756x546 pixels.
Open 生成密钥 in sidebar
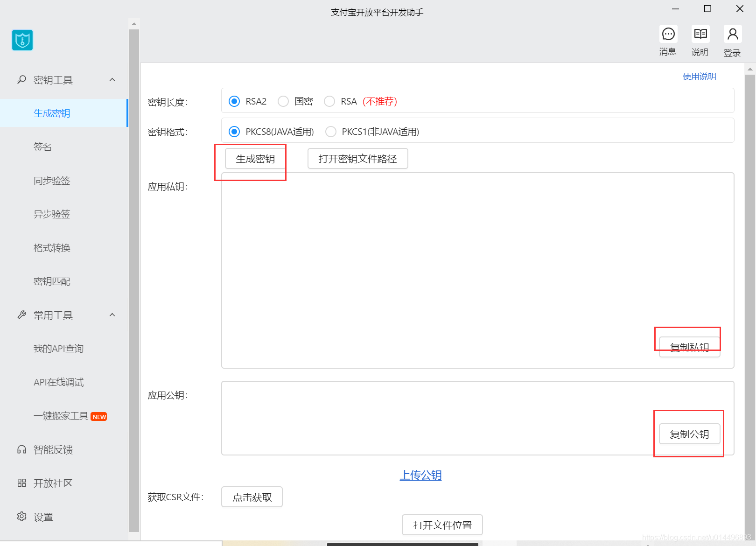pos(64,113)
